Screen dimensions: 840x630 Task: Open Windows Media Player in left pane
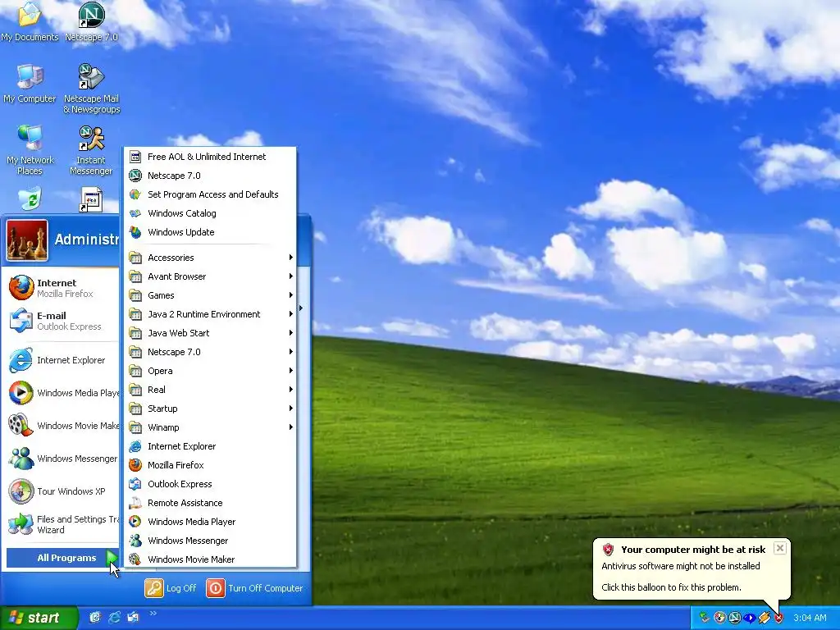point(62,393)
